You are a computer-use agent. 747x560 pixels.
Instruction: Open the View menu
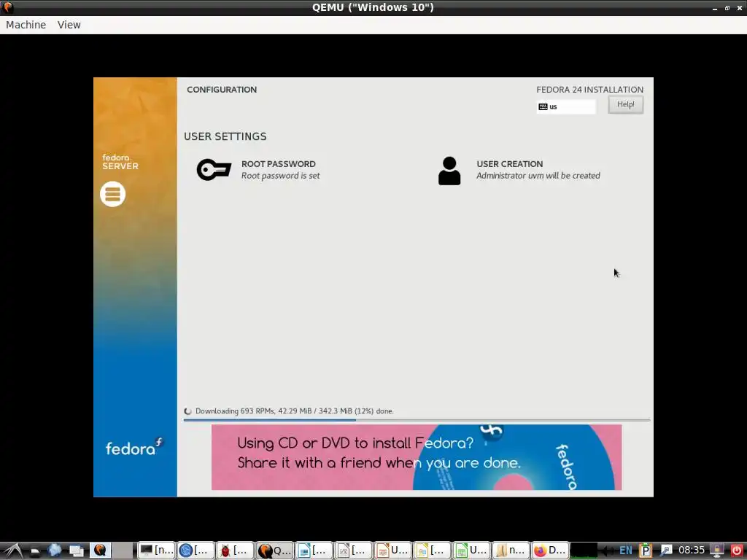69,25
